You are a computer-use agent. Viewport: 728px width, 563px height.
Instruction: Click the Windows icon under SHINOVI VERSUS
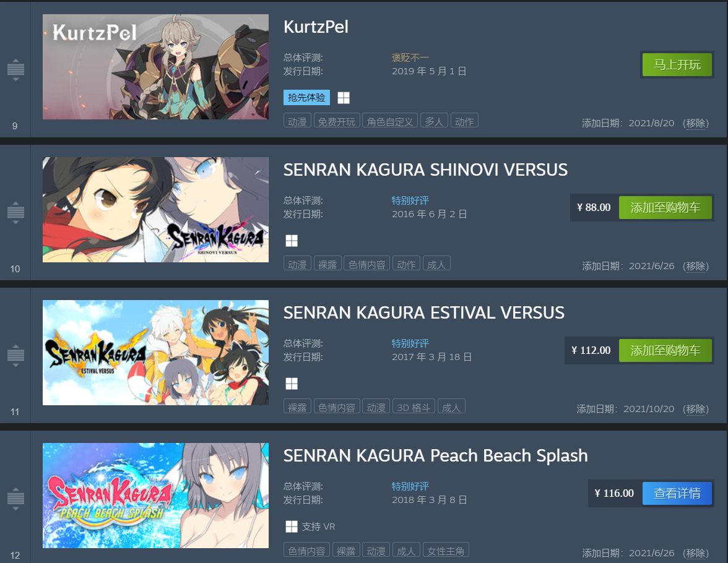point(292,241)
